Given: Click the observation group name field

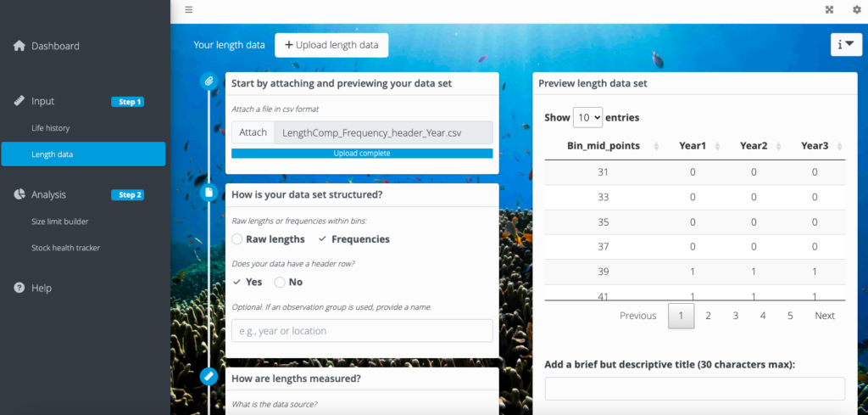Looking at the screenshot, I should point(362,331).
